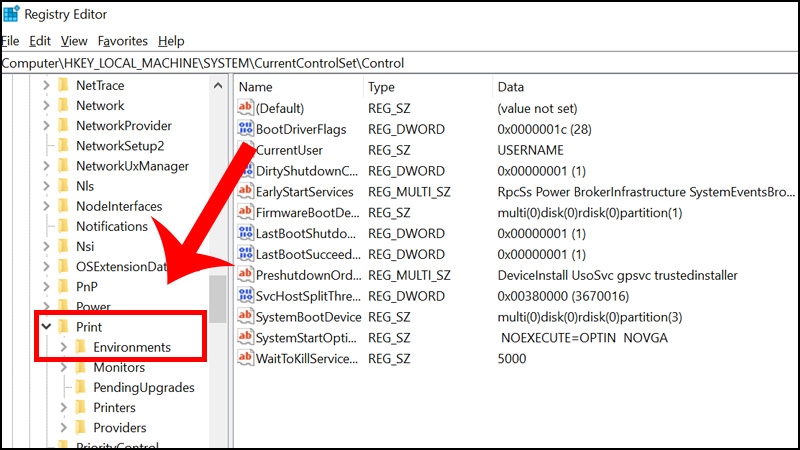
Task: Expand the OSExtensionDatabase key
Action: 46,266
